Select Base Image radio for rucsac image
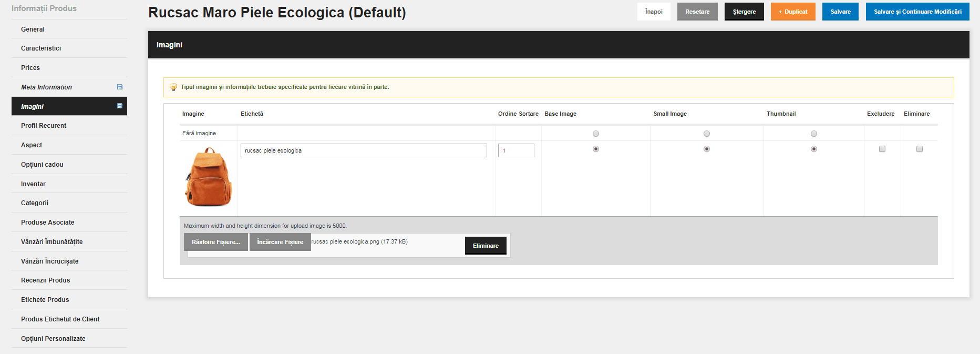Screen dimensions: 980x354 point(596,149)
